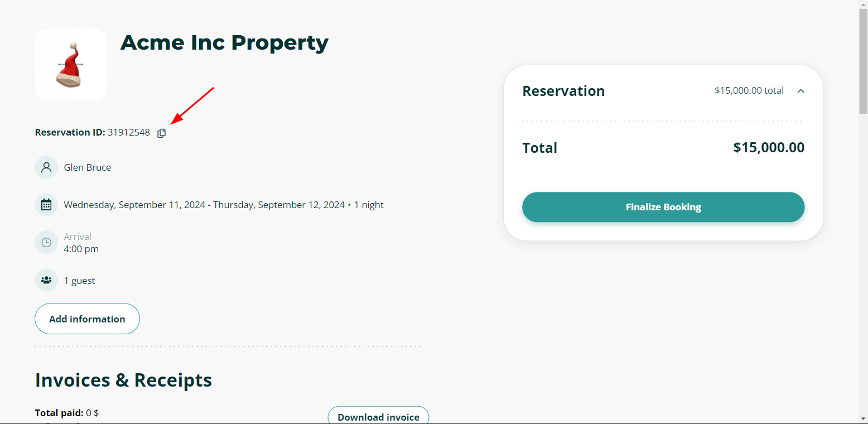Viewport: 868px width, 424px height.
Task: Collapse the Reservation summary panel
Action: (x=801, y=91)
